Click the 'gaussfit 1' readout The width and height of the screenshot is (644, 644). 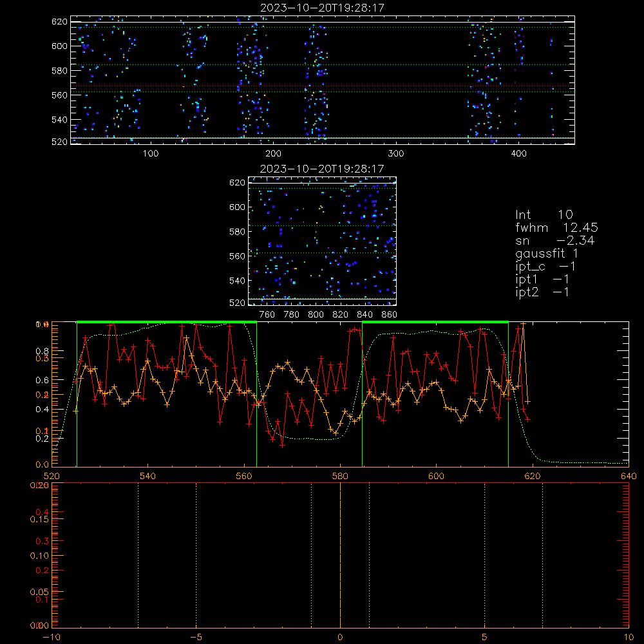click(547, 253)
